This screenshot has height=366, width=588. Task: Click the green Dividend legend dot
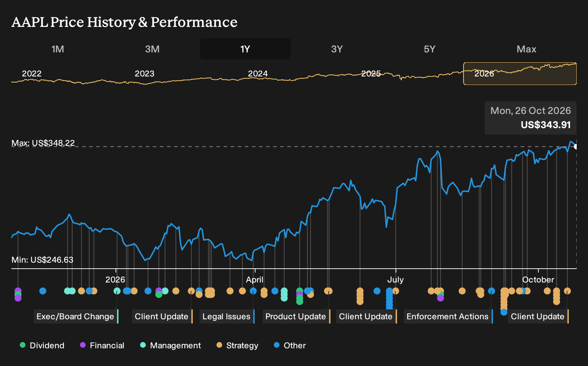coord(23,345)
